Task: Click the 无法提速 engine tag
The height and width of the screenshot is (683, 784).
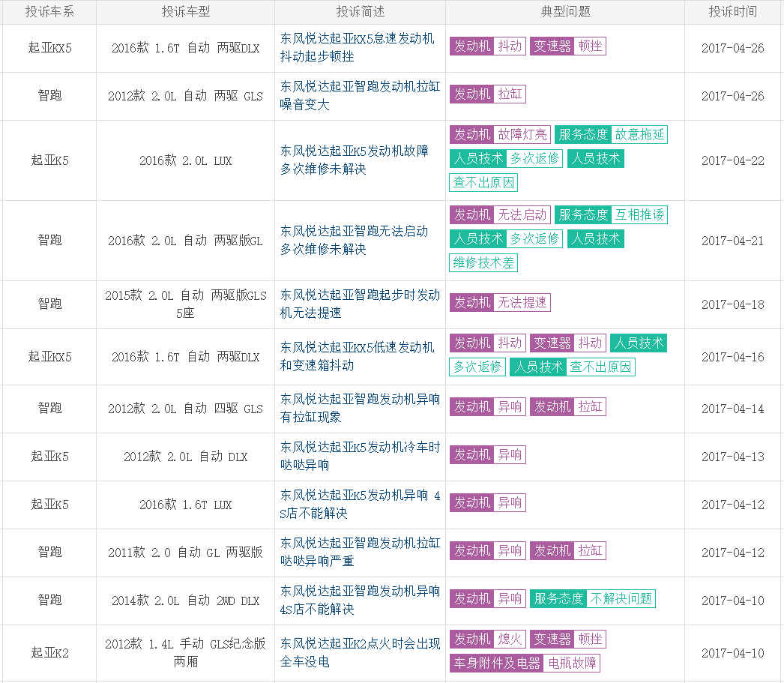Action: click(522, 303)
